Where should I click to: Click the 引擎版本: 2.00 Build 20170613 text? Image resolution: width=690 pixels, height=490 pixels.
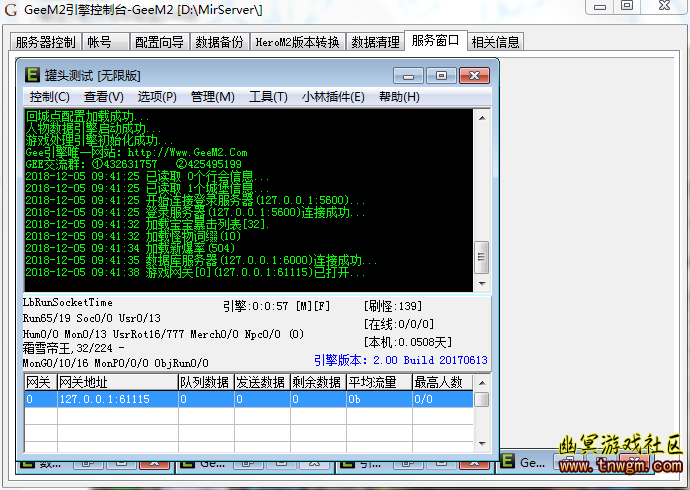click(401, 360)
